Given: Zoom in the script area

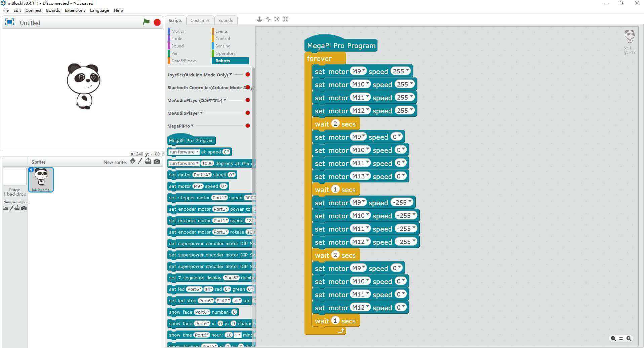Looking at the screenshot, I should [629, 339].
